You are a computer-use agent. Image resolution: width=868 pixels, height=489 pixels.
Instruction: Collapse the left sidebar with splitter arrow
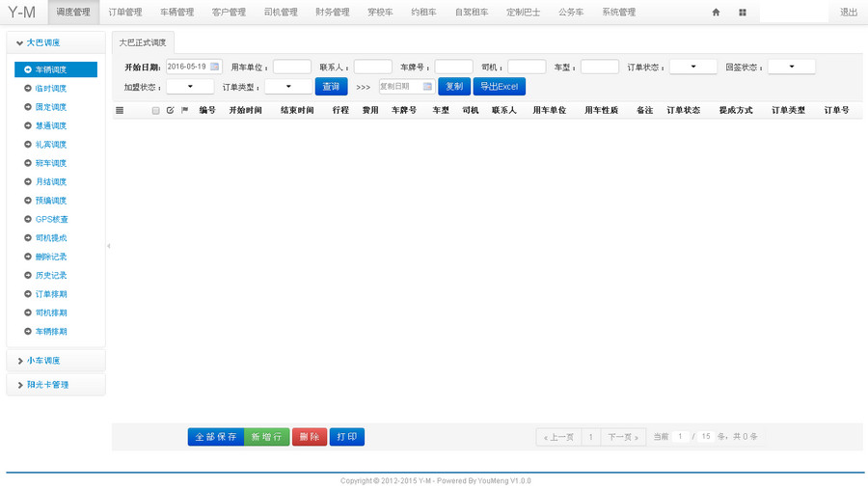click(x=109, y=246)
